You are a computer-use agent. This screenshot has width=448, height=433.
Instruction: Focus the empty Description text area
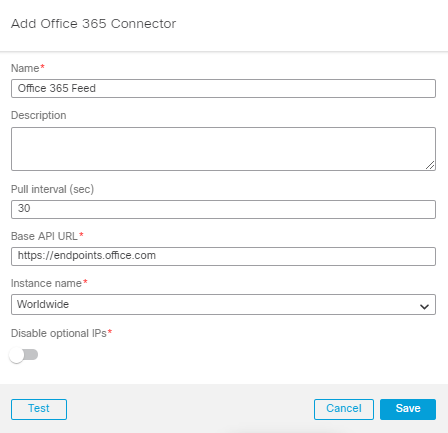[x=223, y=149]
